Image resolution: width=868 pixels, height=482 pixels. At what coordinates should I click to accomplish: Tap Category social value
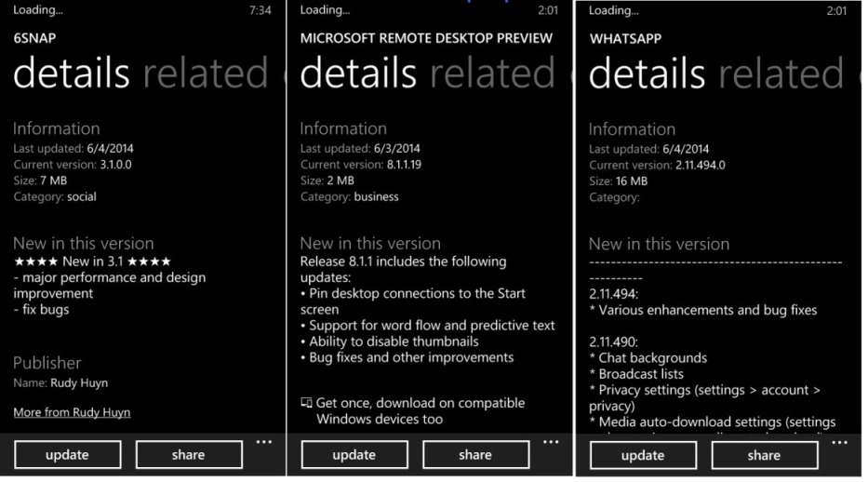(81, 196)
